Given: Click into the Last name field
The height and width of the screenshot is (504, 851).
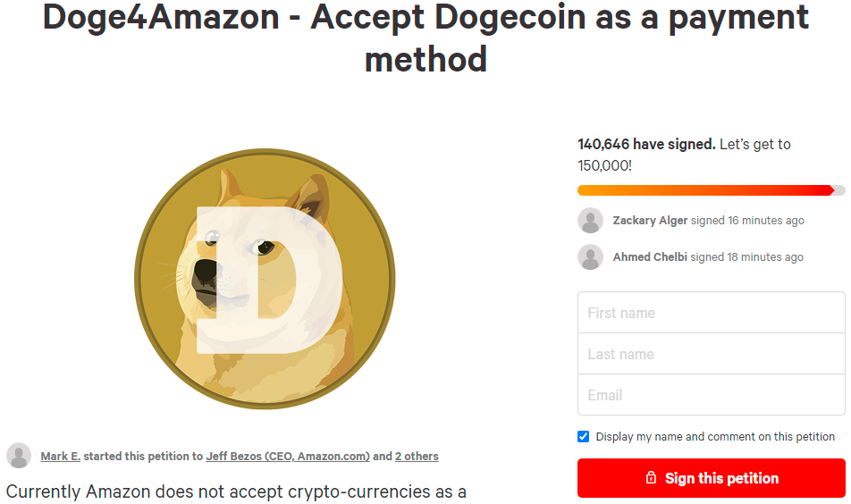Looking at the screenshot, I should coord(711,354).
